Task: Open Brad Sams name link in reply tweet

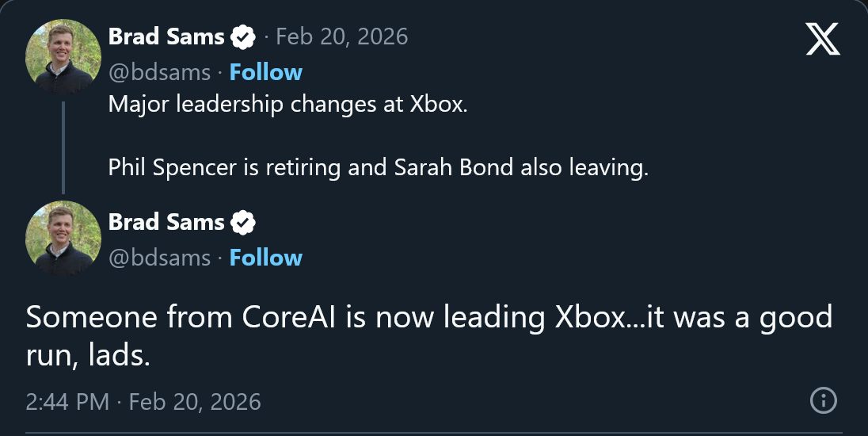Action: coord(166,222)
